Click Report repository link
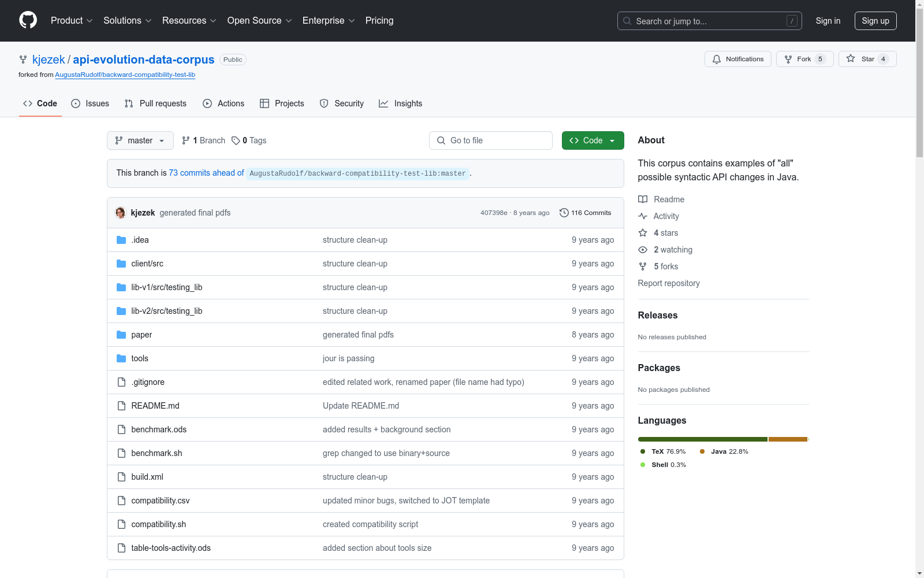 [x=669, y=283]
